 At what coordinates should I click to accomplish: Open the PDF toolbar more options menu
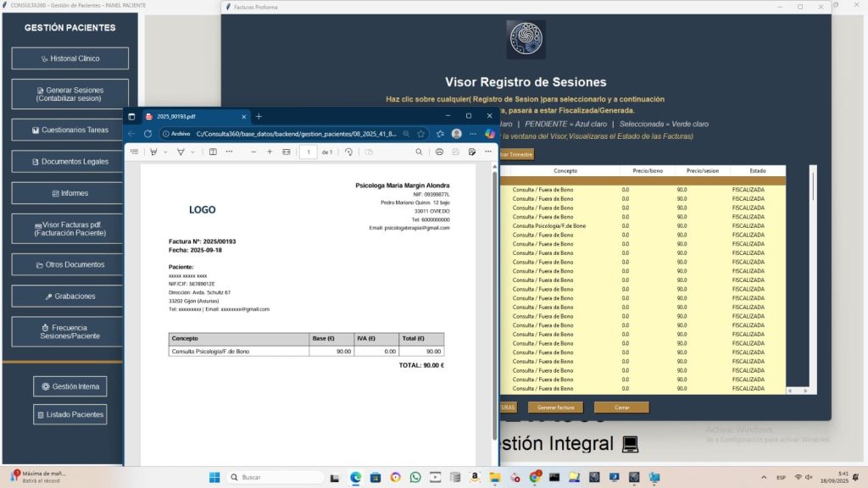tap(487, 152)
